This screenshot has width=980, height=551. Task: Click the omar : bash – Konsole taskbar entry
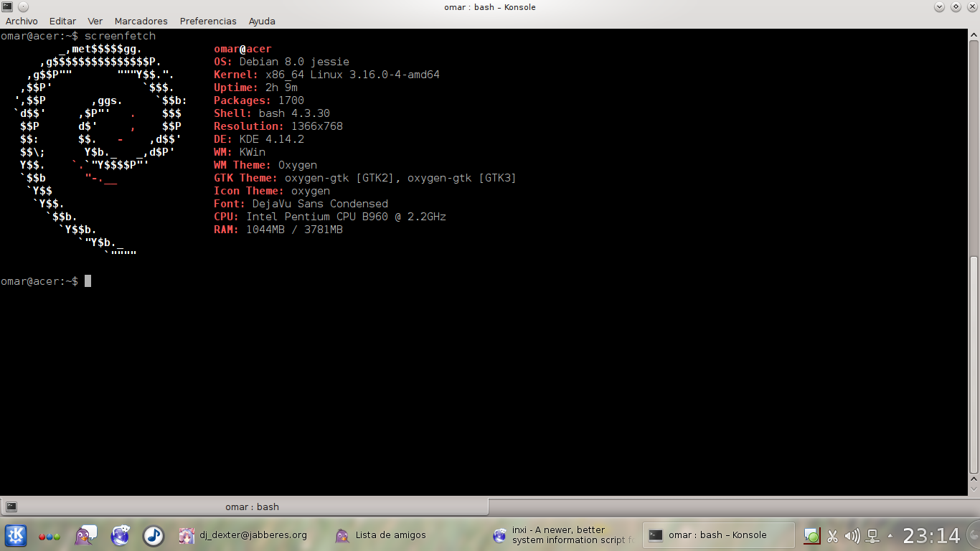tap(719, 535)
